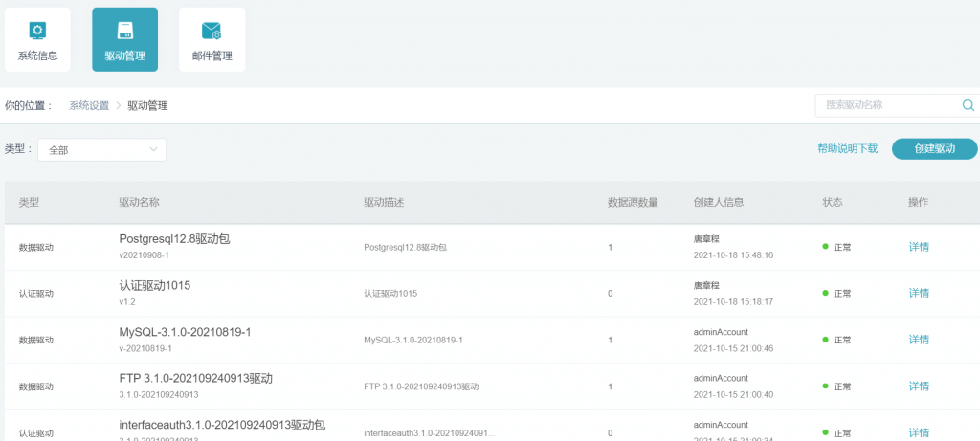Open 详情 for the interfaceauth3.1.0 driver
980x441 pixels.
point(919,433)
